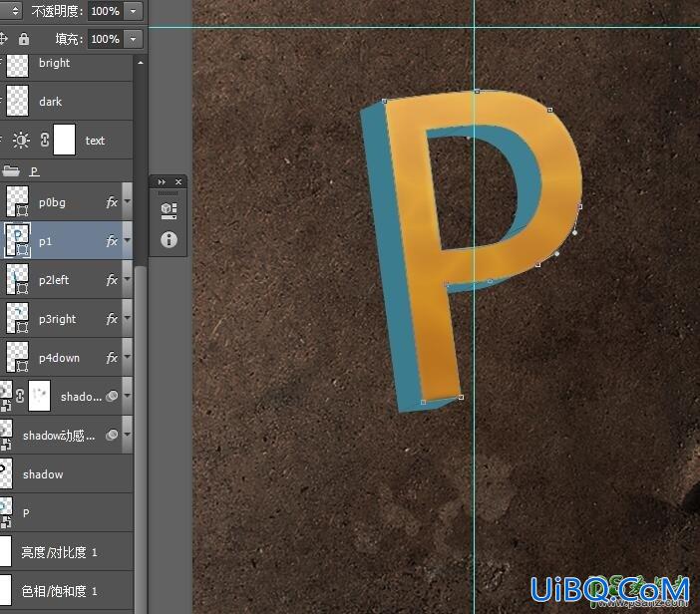
Task: Select the p3right layer name
Action: [58, 319]
